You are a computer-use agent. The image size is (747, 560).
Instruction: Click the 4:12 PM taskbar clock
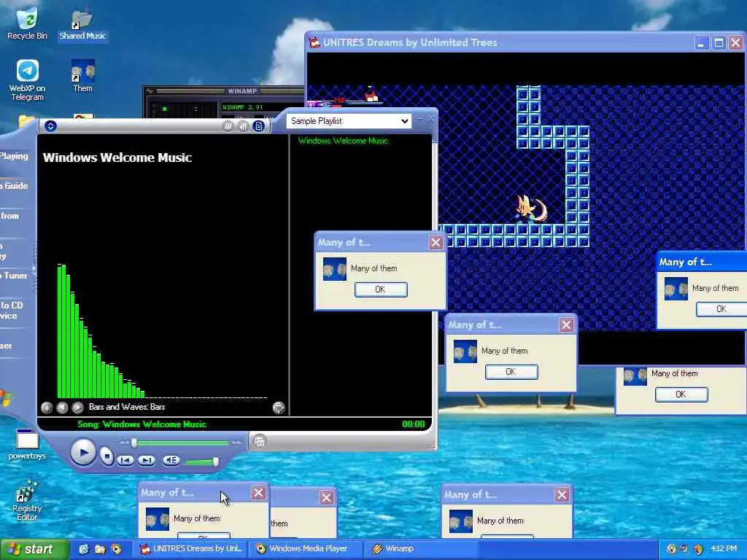[x=724, y=549]
